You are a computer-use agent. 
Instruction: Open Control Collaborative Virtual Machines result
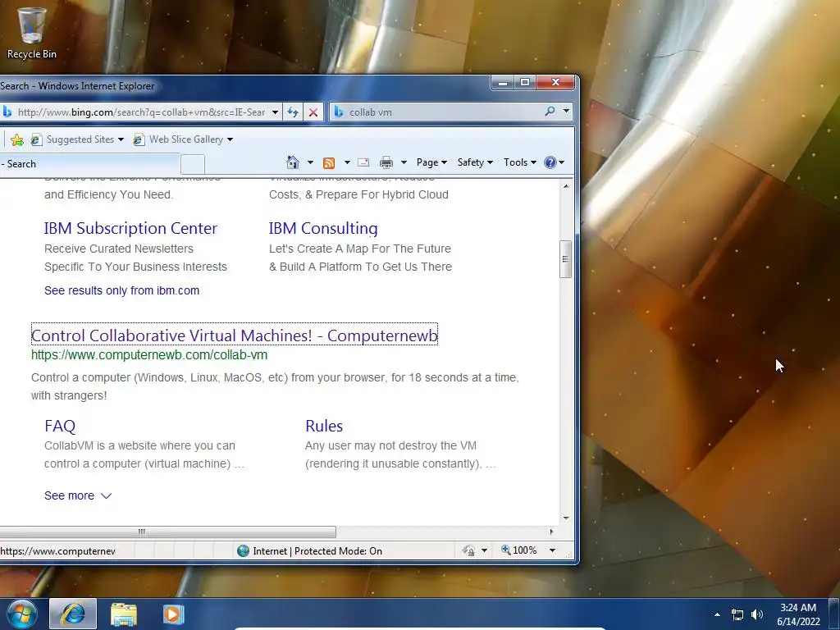(235, 336)
